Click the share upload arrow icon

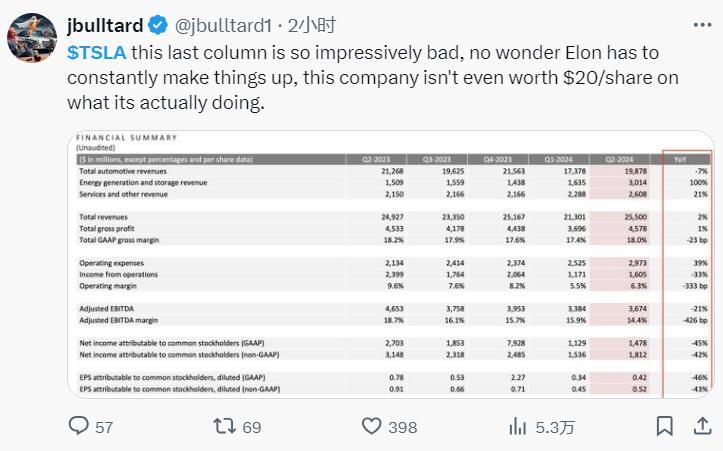click(699, 426)
